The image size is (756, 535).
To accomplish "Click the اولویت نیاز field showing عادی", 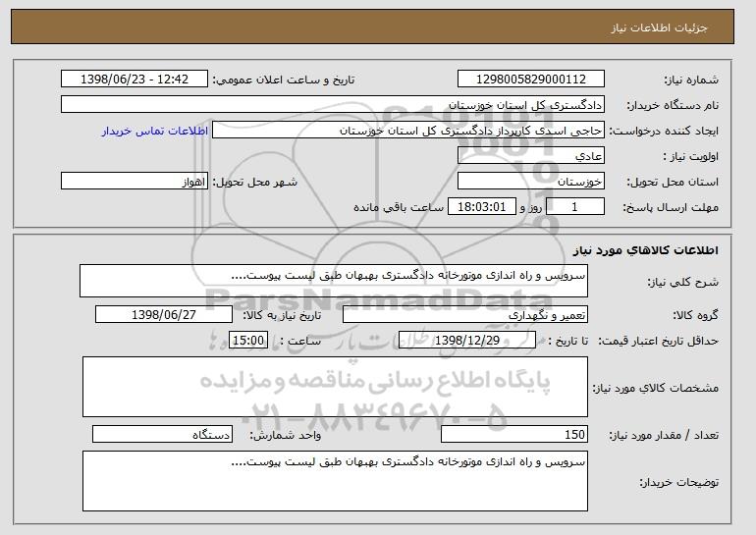I will 531,156.
